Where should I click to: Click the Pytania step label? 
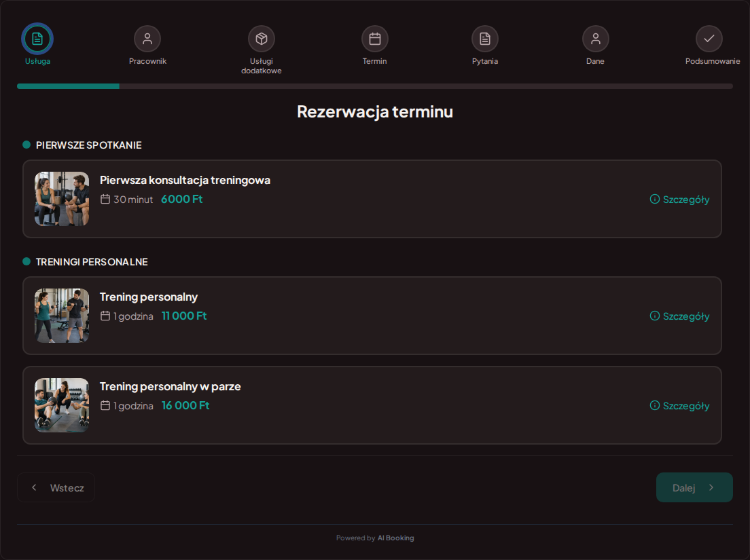coord(485,61)
